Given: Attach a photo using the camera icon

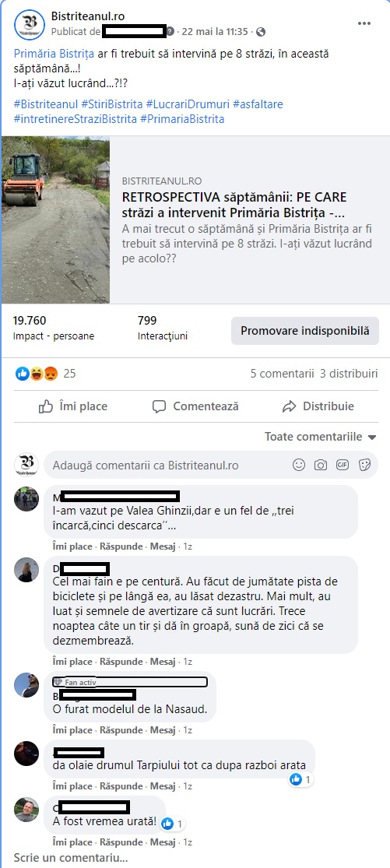Looking at the screenshot, I should [x=321, y=465].
